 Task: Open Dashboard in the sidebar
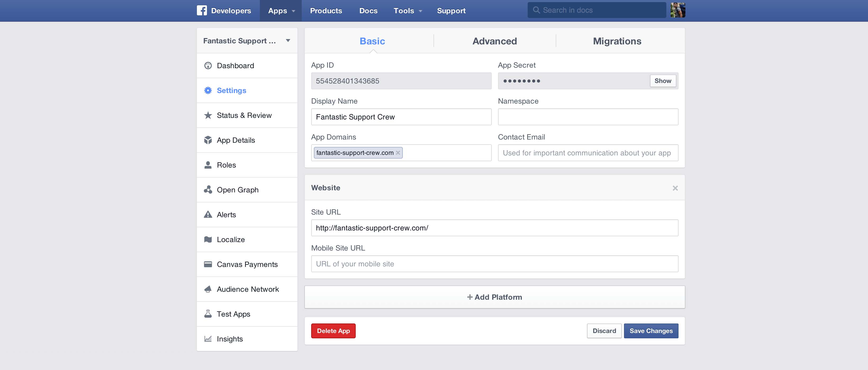click(247, 66)
